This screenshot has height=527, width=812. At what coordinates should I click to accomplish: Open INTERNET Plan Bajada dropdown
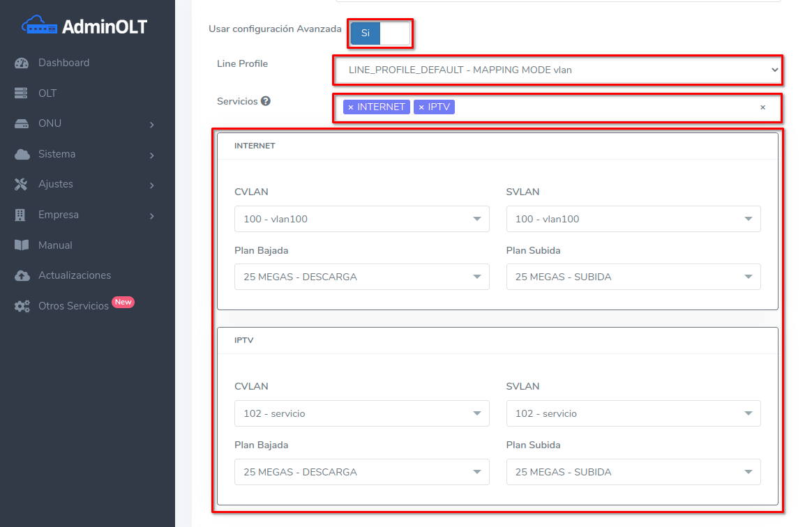[x=361, y=277]
